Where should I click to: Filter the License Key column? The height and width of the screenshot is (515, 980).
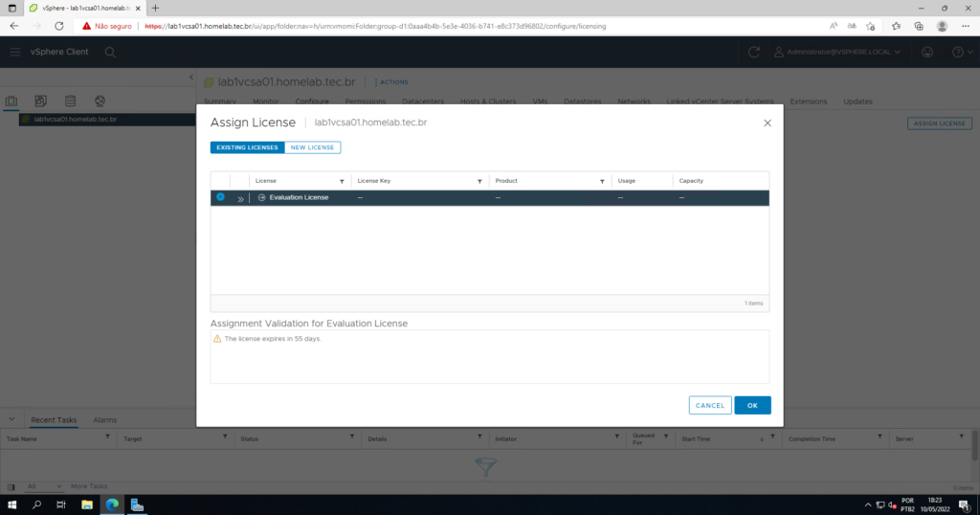coord(479,181)
